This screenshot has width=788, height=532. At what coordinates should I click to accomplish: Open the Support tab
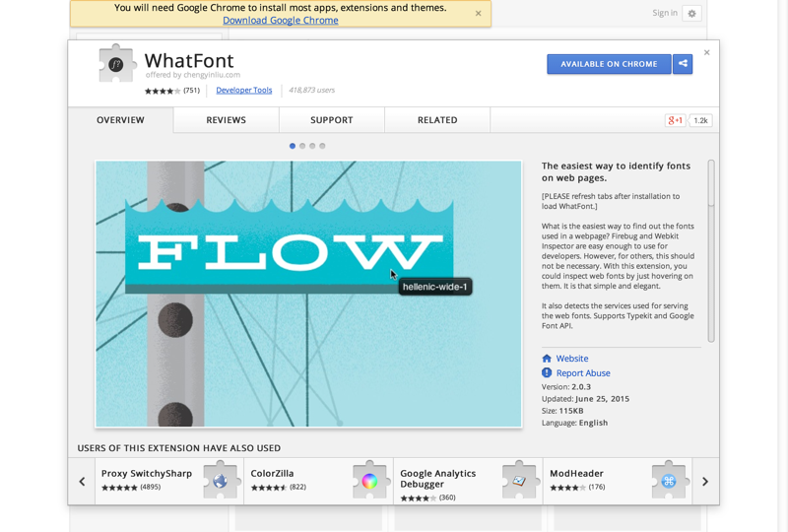coord(332,120)
